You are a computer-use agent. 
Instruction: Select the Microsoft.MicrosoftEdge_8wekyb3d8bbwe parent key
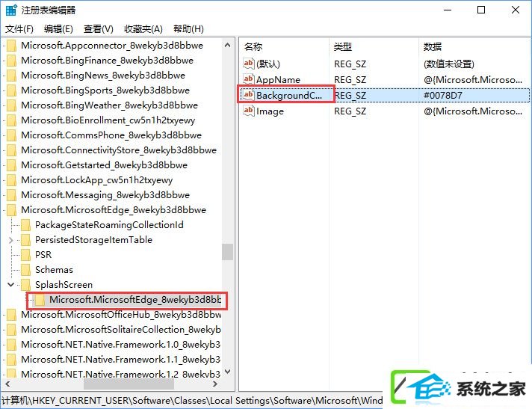tap(114, 210)
